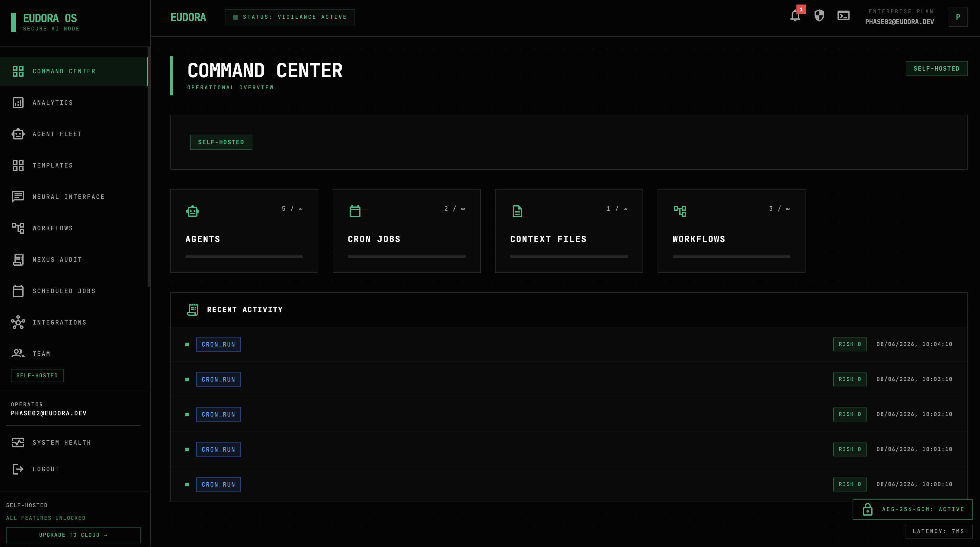980x547 pixels.
Task: Click CRON_RUN tag at 10:03:10 row
Action: coord(218,379)
